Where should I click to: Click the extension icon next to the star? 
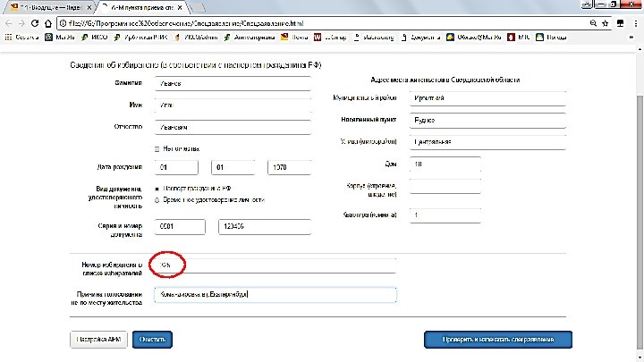620,23
